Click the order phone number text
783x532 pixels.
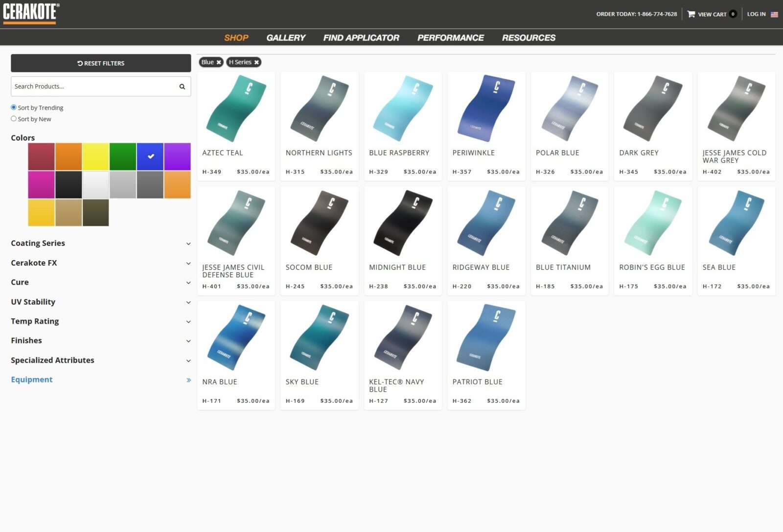(x=636, y=14)
